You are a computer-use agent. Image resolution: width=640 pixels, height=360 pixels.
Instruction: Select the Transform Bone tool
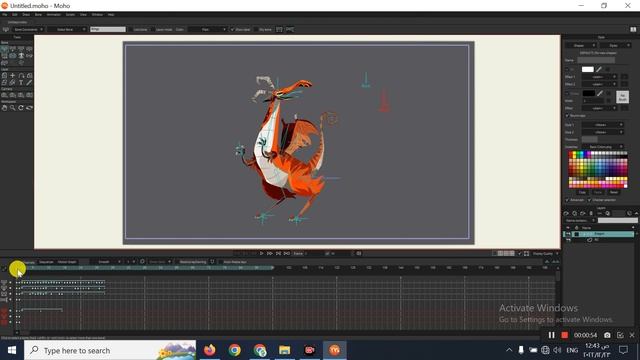tap(13, 49)
